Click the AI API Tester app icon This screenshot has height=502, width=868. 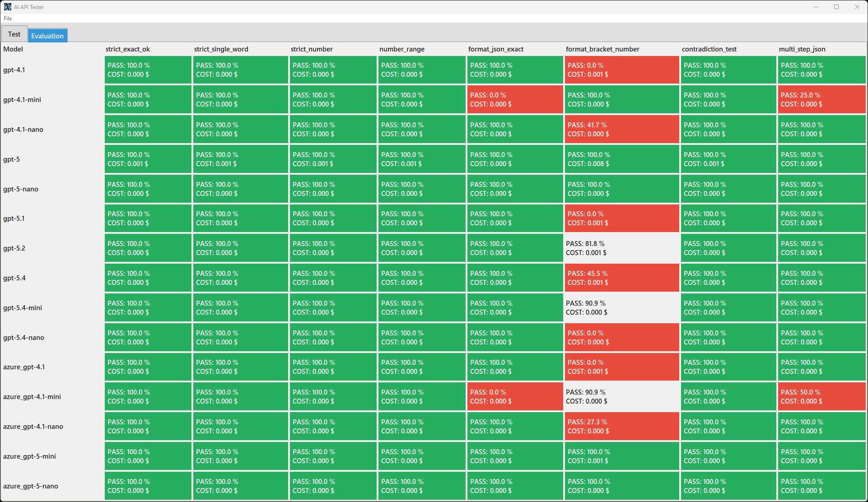coord(7,7)
